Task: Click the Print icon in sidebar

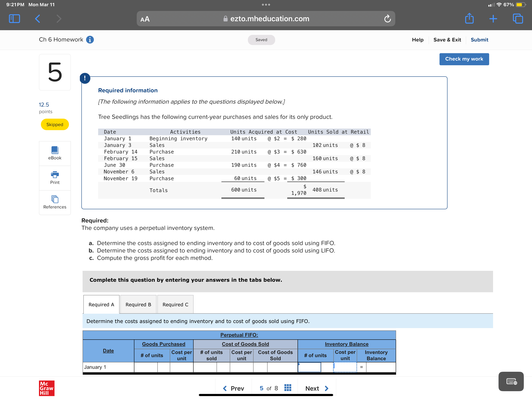Action: coord(55,175)
